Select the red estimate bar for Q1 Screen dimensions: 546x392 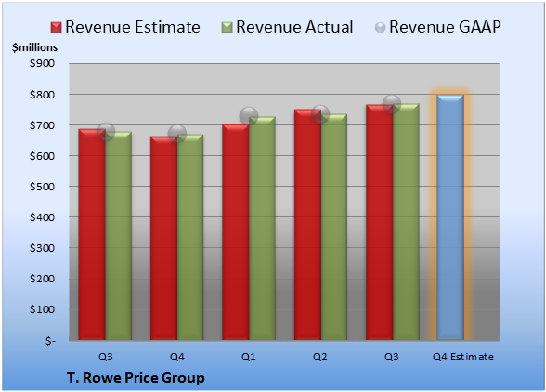(236, 232)
